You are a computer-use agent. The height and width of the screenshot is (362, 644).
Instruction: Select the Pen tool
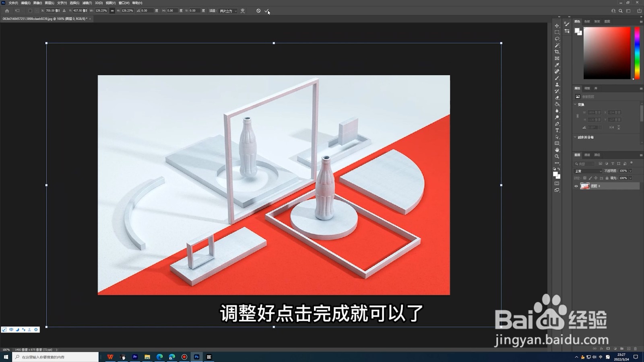(557, 124)
